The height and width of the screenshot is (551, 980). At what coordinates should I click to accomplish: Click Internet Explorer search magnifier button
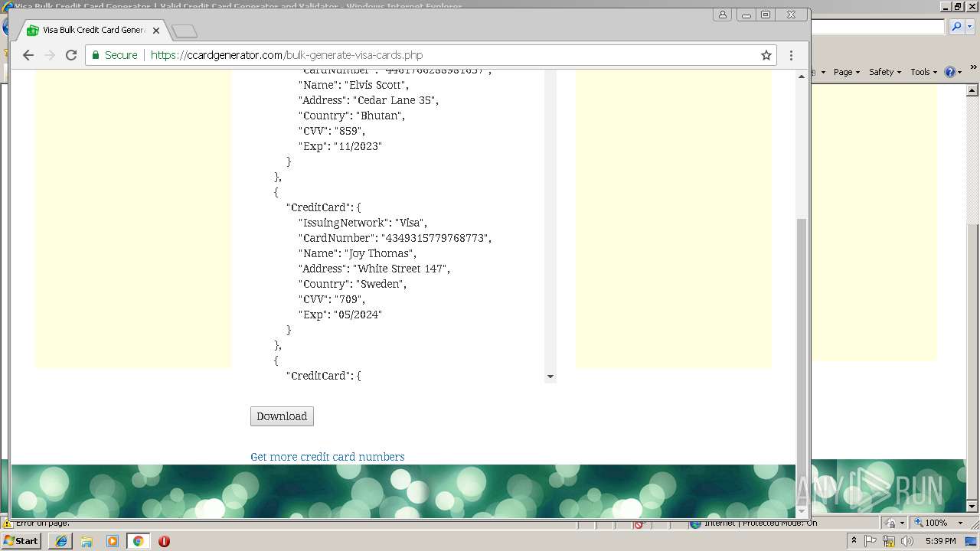(956, 27)
